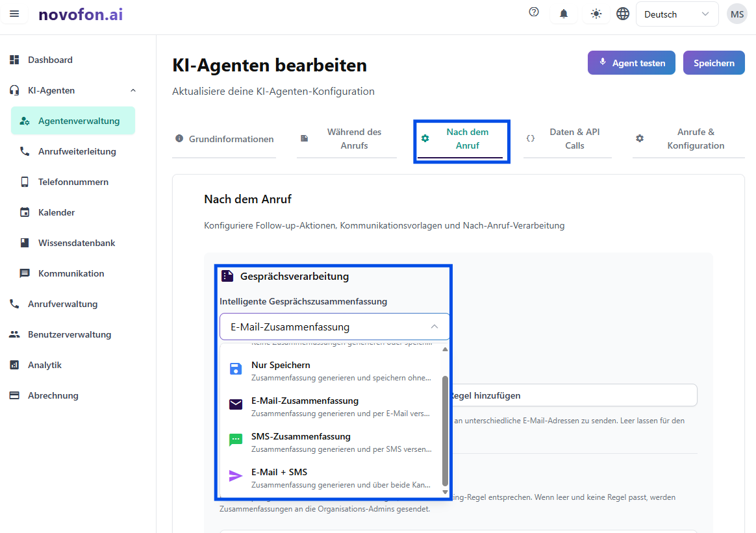Image resolution: width=756 pixels, height=533 pixels.
Task: Click the Agent testen button
Action: pyautogui.click(x=631, y=63)
